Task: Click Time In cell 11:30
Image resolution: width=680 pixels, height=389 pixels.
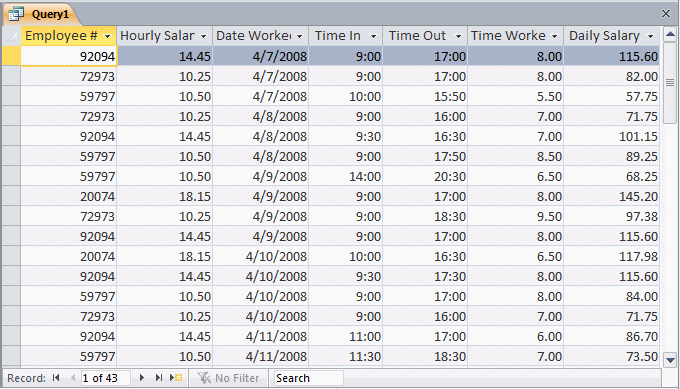Action: [x=346, y=356]
